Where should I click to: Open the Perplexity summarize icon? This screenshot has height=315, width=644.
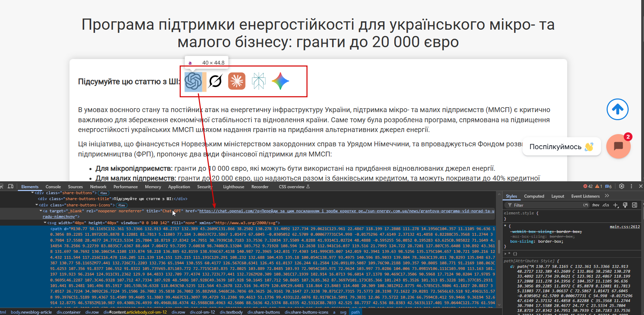(259, 81)
